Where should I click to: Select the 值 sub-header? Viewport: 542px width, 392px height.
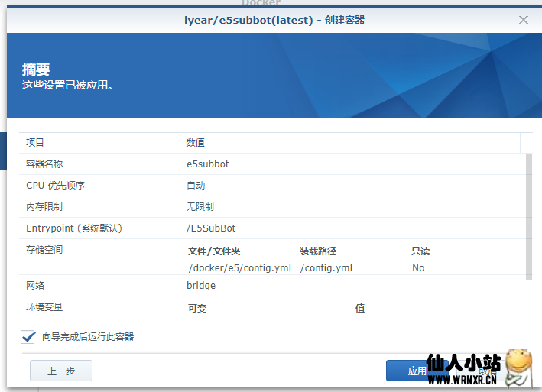coord(360,308)
